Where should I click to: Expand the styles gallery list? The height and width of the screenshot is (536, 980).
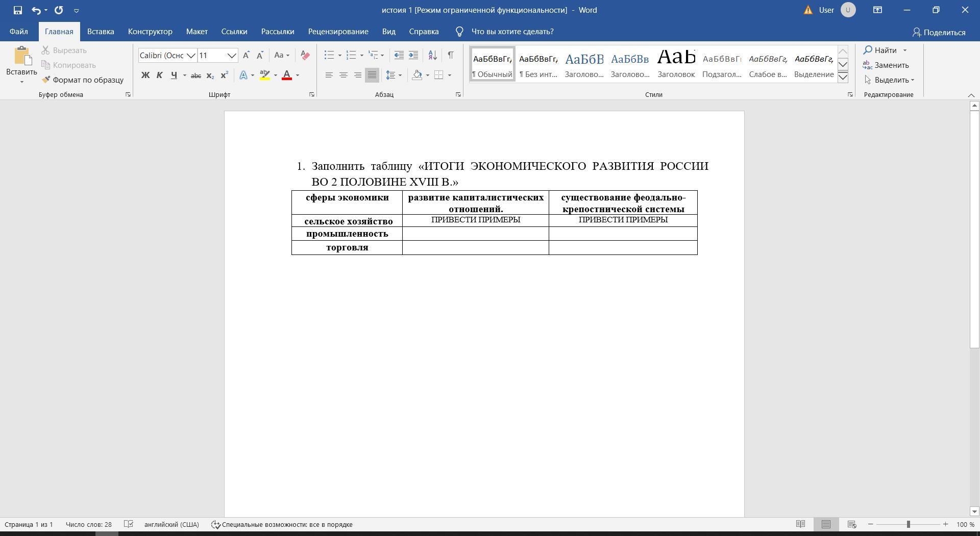tap(843, 78)
